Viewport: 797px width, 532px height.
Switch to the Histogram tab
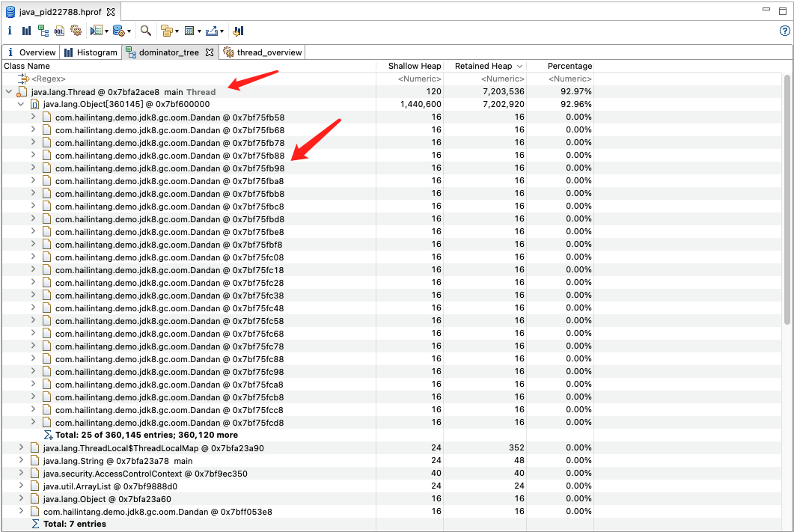pos(91,52)
